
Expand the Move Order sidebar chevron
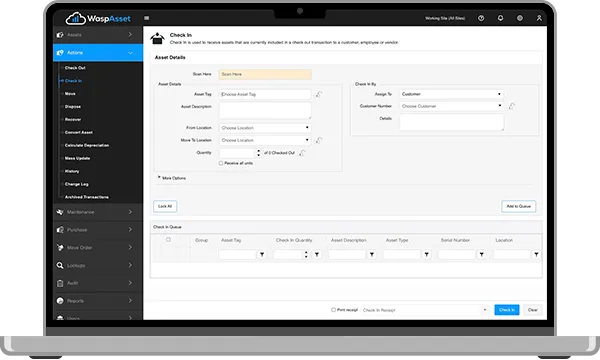point(130,248)
